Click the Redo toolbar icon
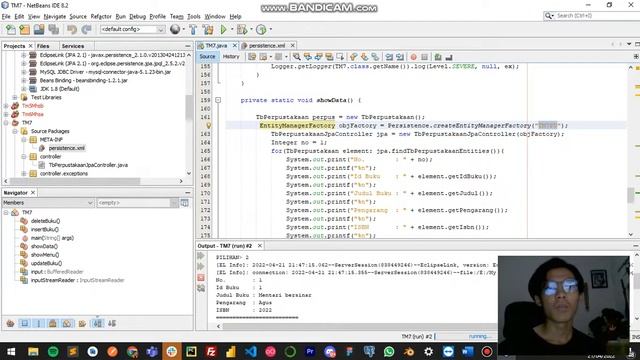Viewport: 640px width, 360px height. click(x=86, y=29)
